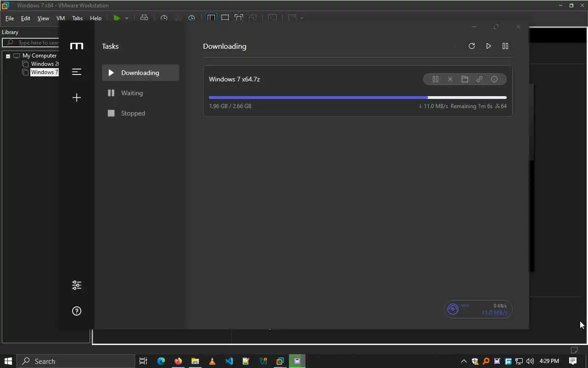Open VMware Help menu
The height and width of the screenshot is (368, 588).
pyautogui.click(x=96, y=18)
